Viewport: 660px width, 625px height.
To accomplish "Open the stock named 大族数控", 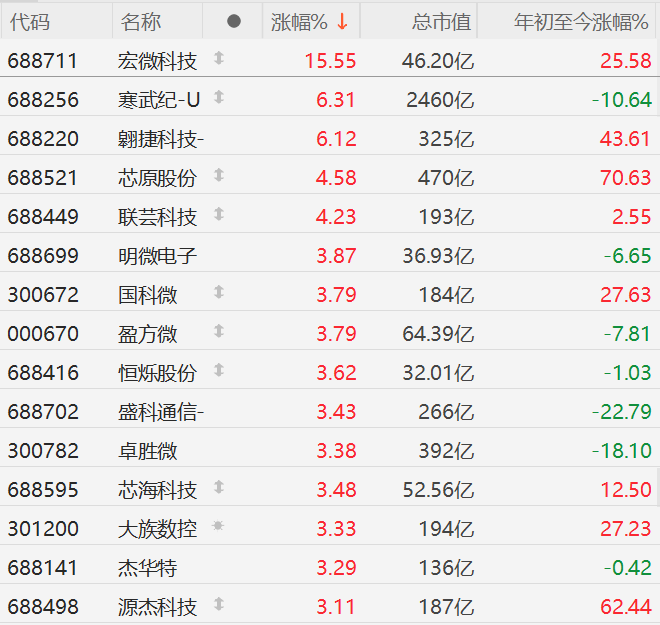I will pos(157,529).
